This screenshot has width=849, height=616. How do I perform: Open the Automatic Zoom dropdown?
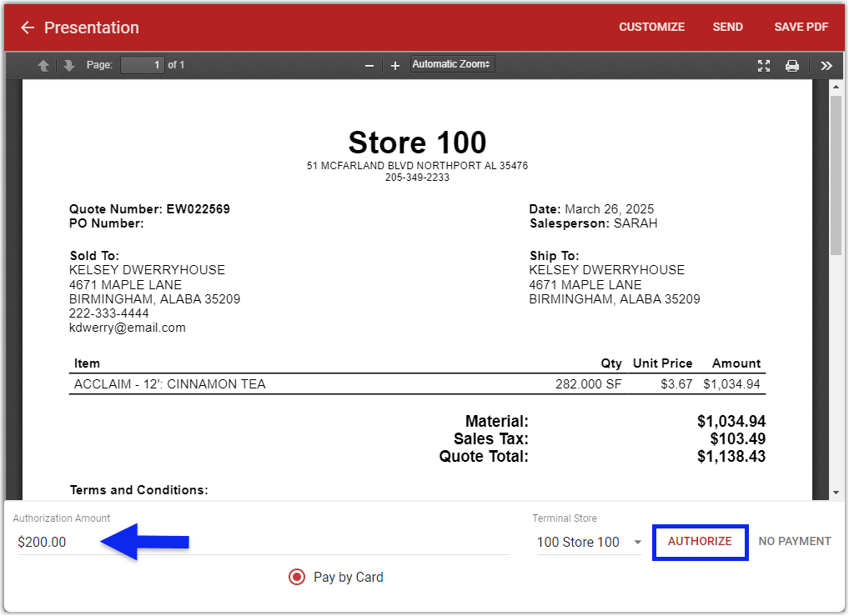pos(452,64)
